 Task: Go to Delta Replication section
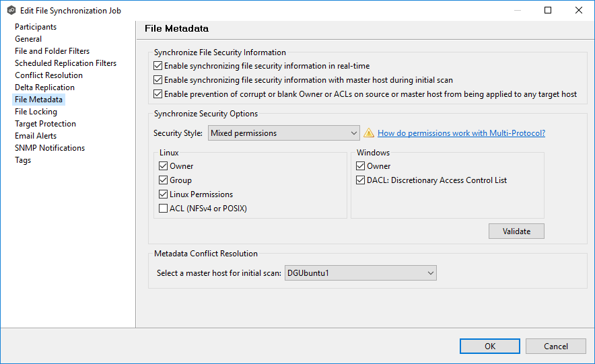click(x=44, y=87)
